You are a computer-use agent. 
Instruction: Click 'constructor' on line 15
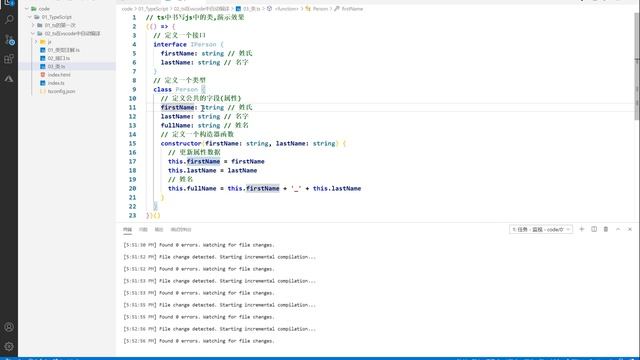[x=181, y=143]
